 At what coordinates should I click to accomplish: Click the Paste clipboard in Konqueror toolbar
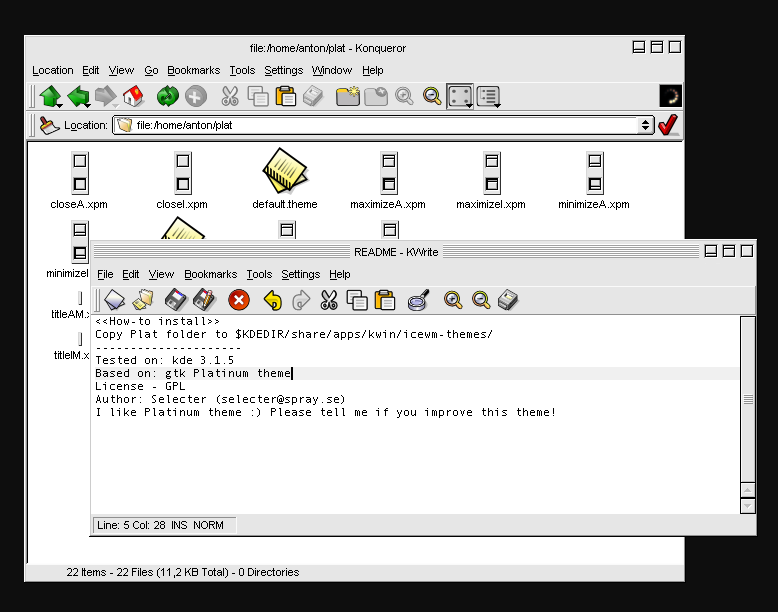click(286, 96)
